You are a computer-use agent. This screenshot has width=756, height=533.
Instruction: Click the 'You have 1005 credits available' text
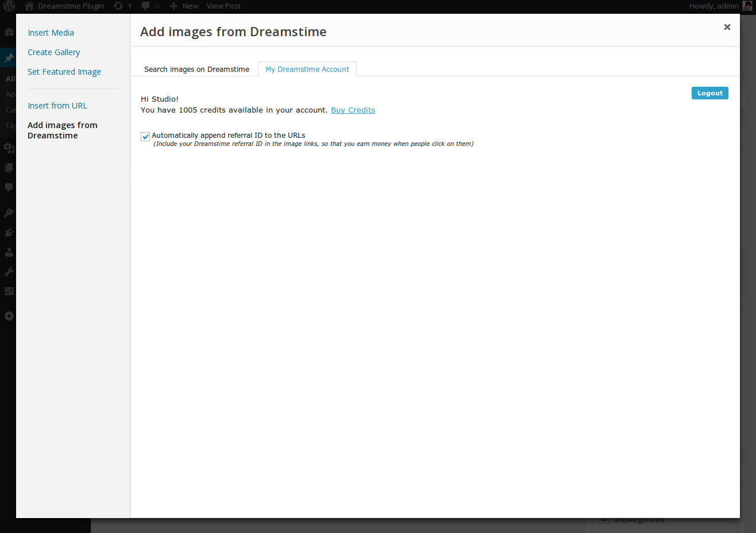[234, 110]
